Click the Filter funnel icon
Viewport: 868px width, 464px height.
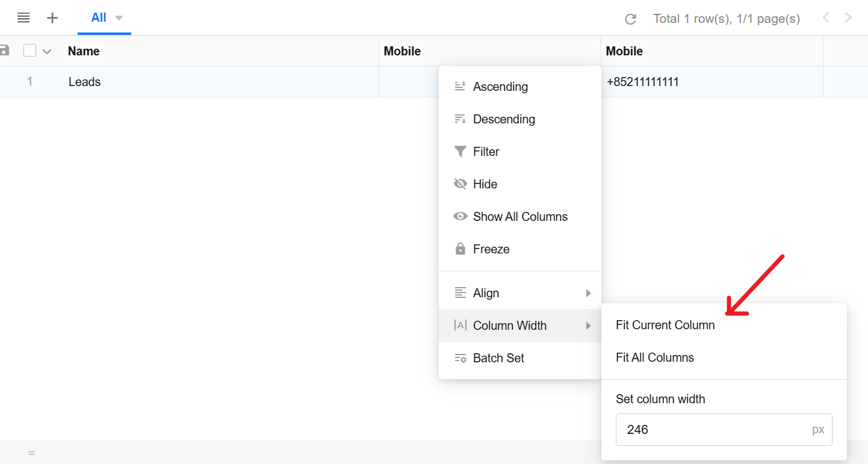(460, 152)
